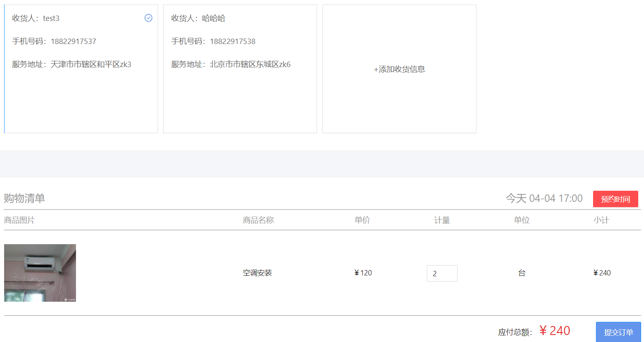The width and height of the screenshot is (644, 342).
Task: Click the 单位 column header
Action: tap(522, 220)
